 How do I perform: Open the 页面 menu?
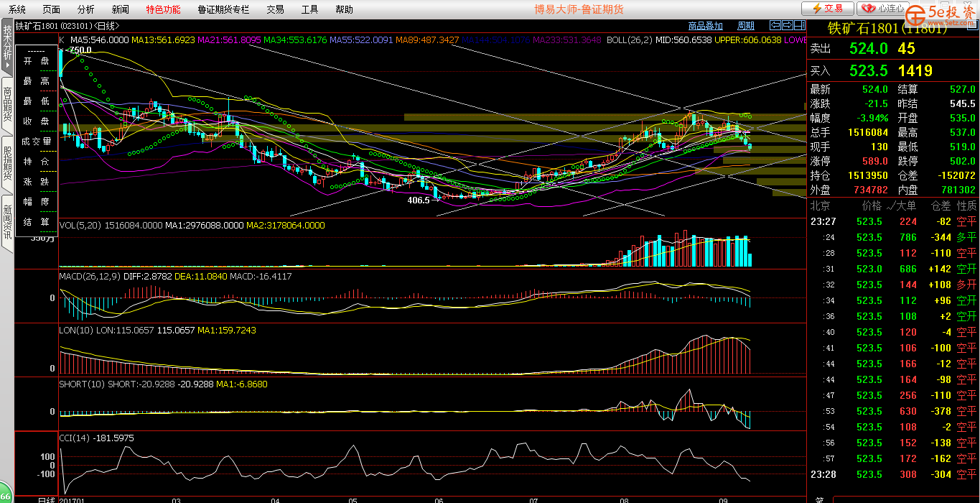coord(52,9)
